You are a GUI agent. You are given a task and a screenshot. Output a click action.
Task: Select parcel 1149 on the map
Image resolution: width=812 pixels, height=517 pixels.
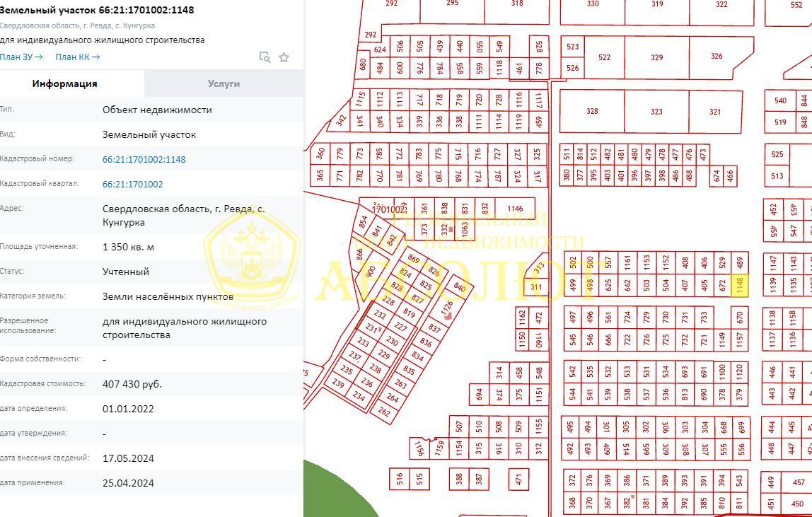click(722, 339)
